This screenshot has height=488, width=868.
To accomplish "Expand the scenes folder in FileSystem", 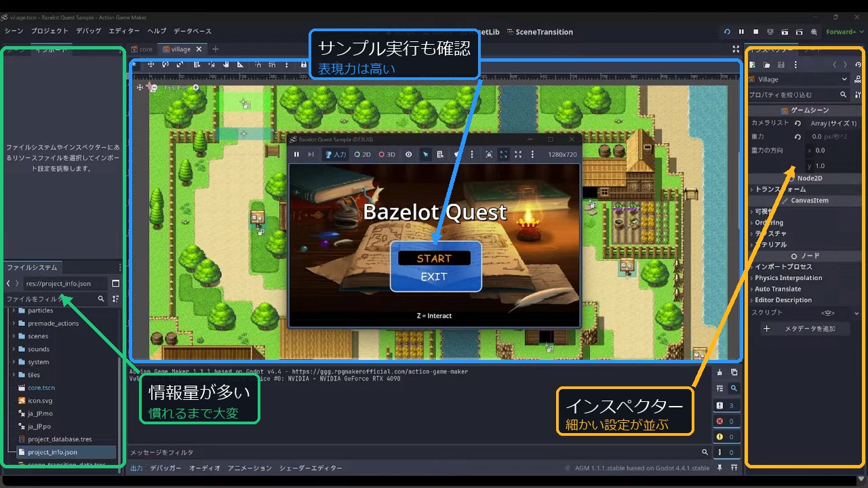I will (x=14, y=336).
